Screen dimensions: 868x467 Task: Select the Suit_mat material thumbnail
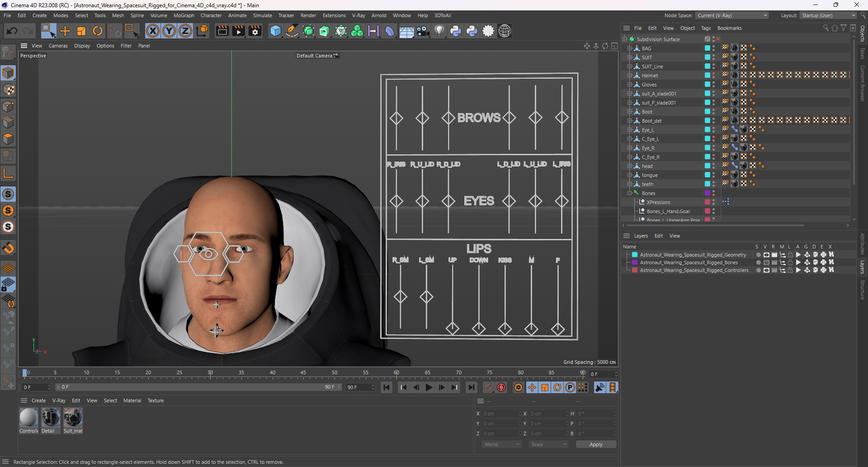tap(73, 417)
